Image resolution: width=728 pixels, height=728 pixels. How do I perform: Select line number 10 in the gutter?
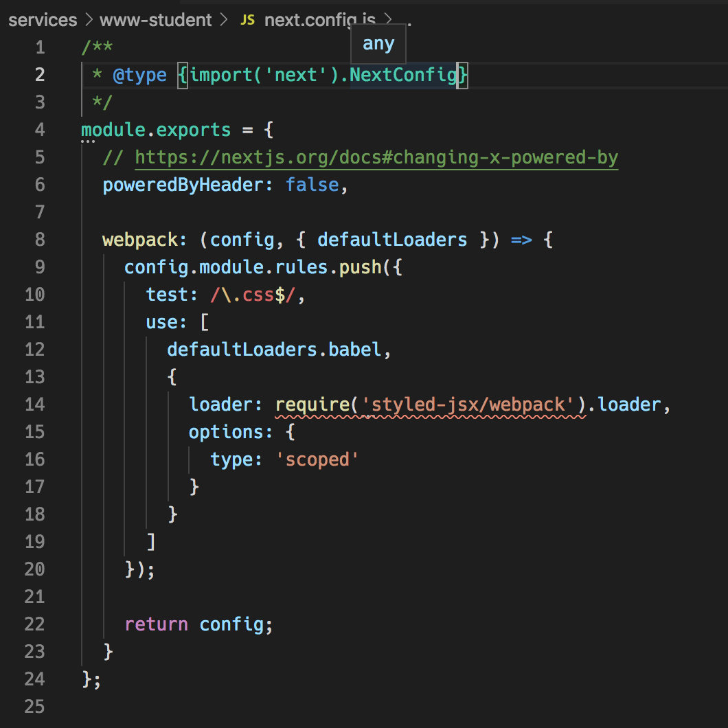coord(34,294)
